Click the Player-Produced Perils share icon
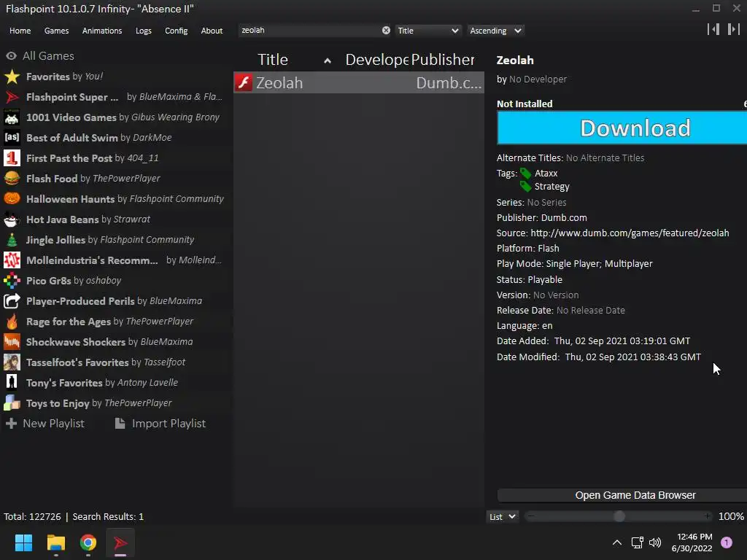Viewport: 747px width, 560px height. [12, 301]
